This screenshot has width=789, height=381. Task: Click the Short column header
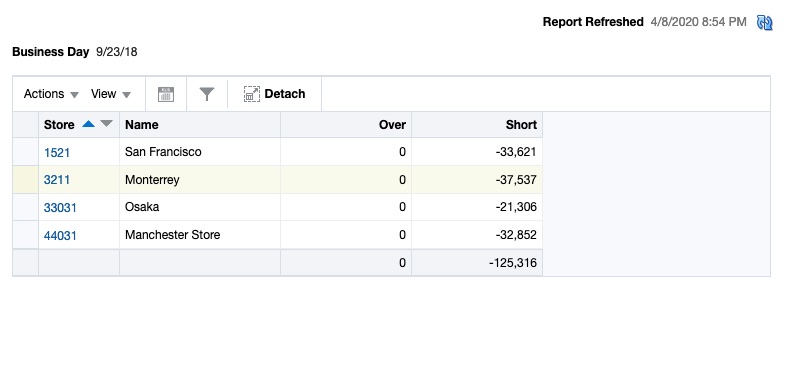tap(477, 125)
